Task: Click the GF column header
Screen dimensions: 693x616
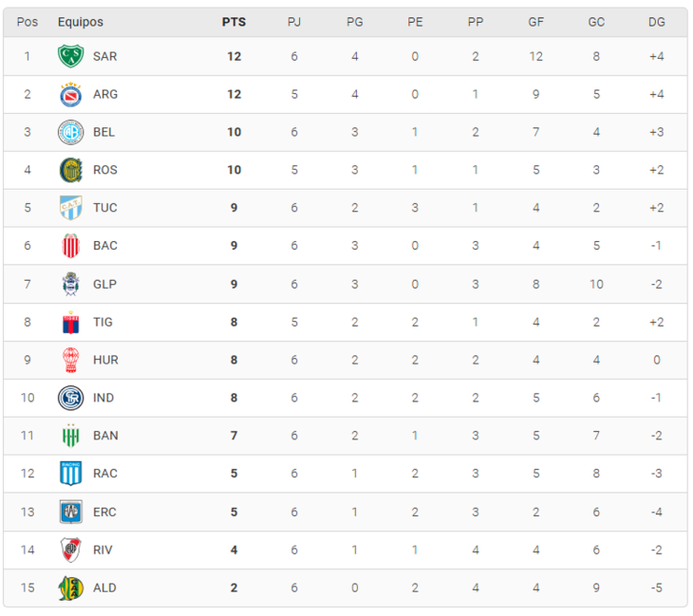Action: 535,22
